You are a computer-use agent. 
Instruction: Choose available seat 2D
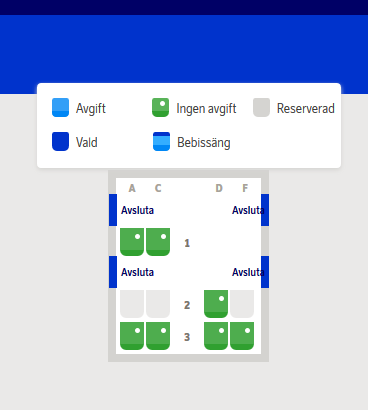point(216,304)
